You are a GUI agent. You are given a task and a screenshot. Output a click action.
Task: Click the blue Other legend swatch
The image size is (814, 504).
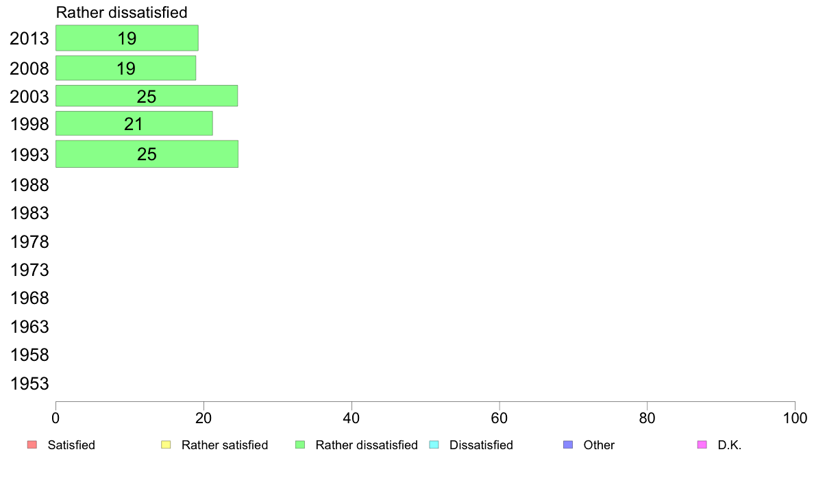click(568, 445)
